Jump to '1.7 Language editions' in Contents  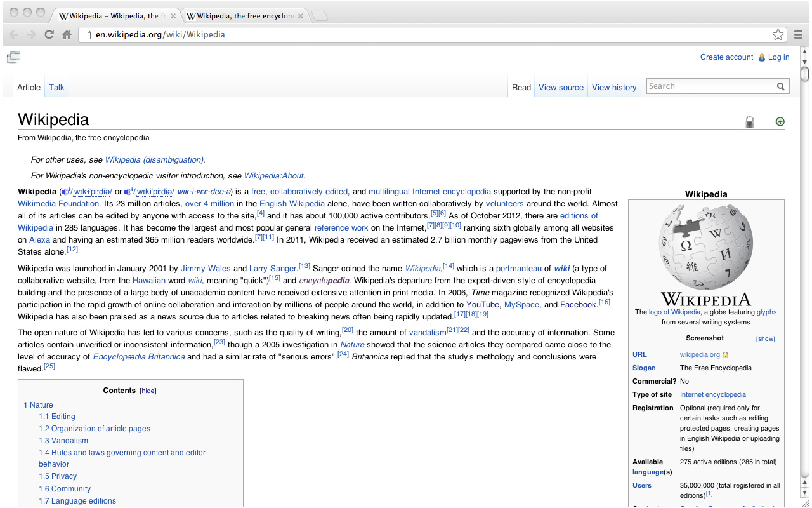point(77,501)
